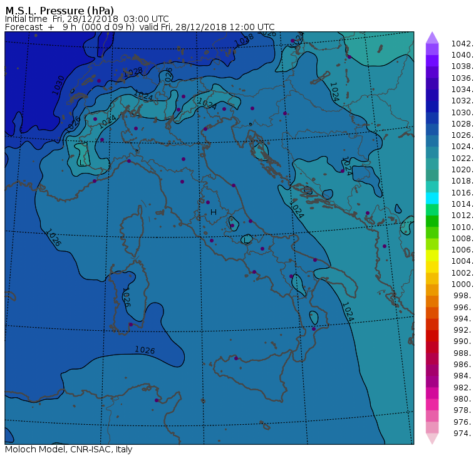Click the "980." legend value
Screen dimensions: 476x458
pos(463,398)
